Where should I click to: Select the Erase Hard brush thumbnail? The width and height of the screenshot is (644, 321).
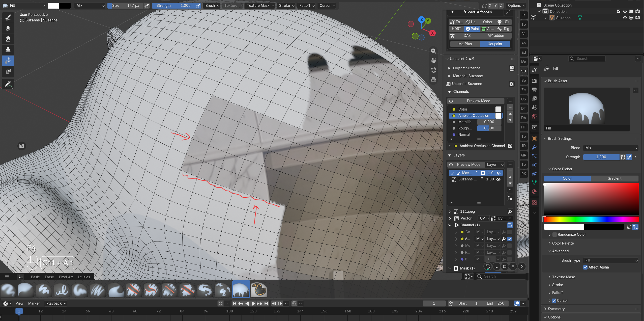pyautogui.click(x=133, y=290)
